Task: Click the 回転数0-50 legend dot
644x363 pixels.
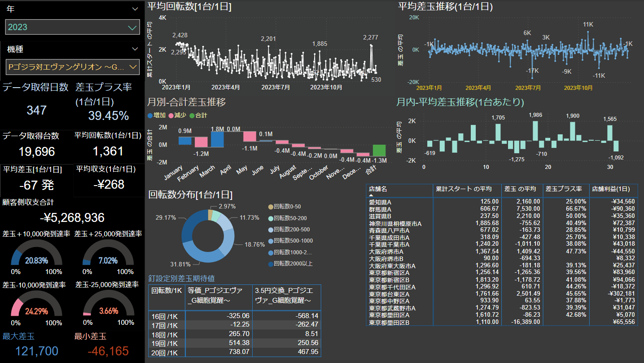Action: (x=270, y=207)
